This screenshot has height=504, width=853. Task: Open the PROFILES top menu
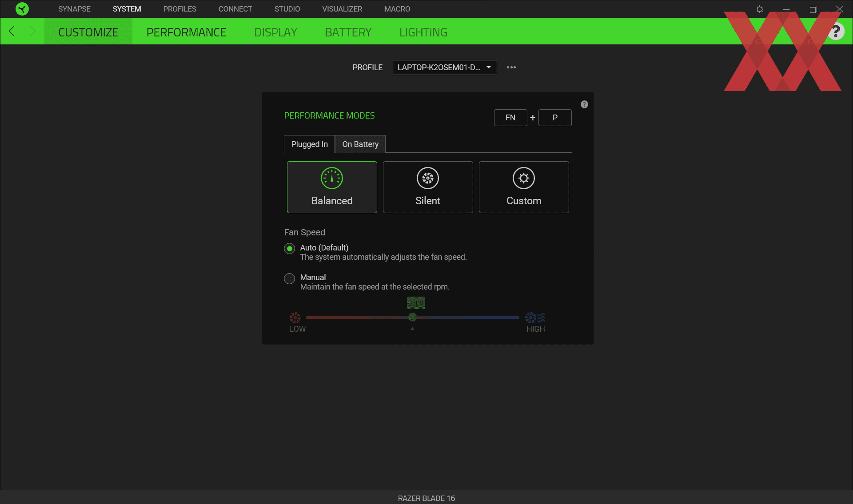179,9
